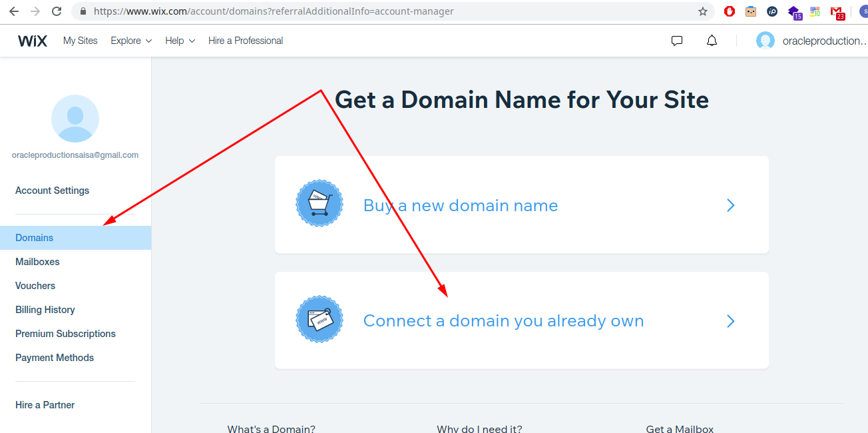The width and height of the screenshot is (868, 433).
Task: Open the chat messages icon
Action: coord(677,41)
